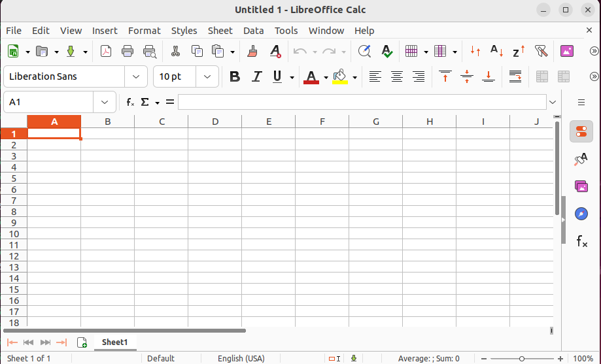Viewport: 601px width, 364px height.
Task: Open the Function Wizard fx icon
Action: pos(130,102)
